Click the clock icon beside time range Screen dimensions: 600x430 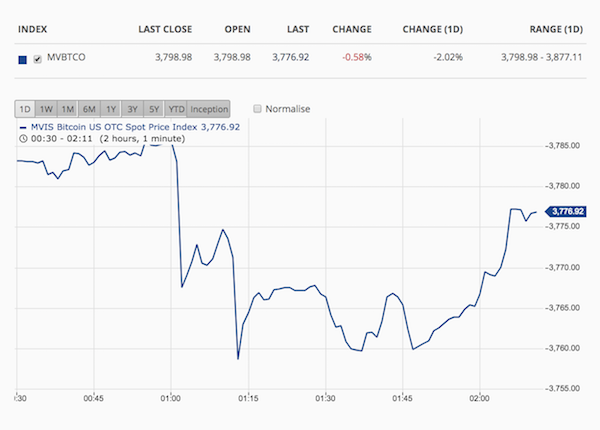[23, 139]
